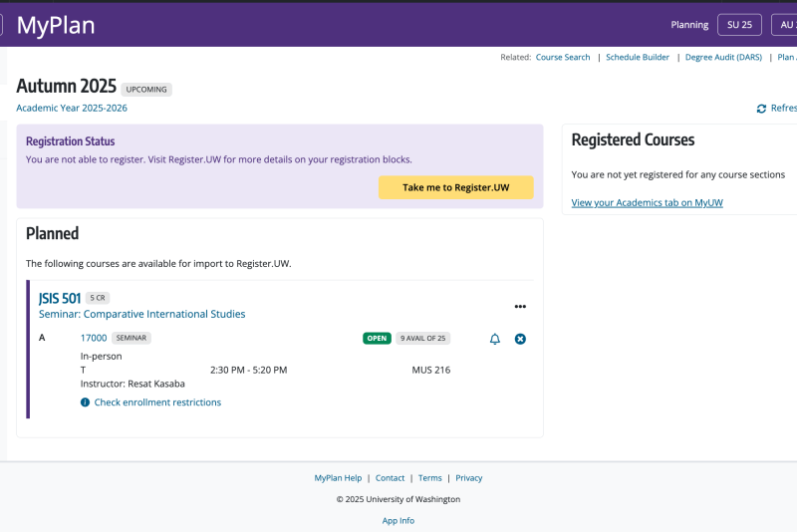Click Take me to Register.UW button
The image size is (797, 532).
coord(456,187)
